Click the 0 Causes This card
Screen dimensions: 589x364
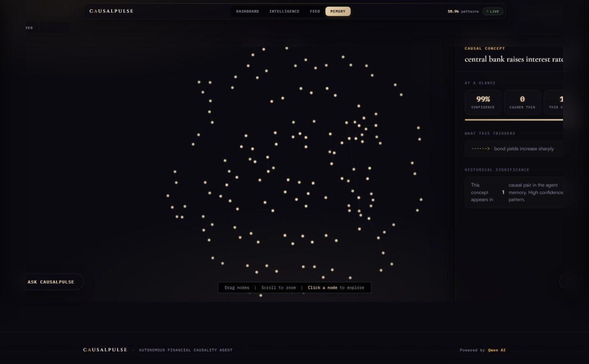(522, 102)
